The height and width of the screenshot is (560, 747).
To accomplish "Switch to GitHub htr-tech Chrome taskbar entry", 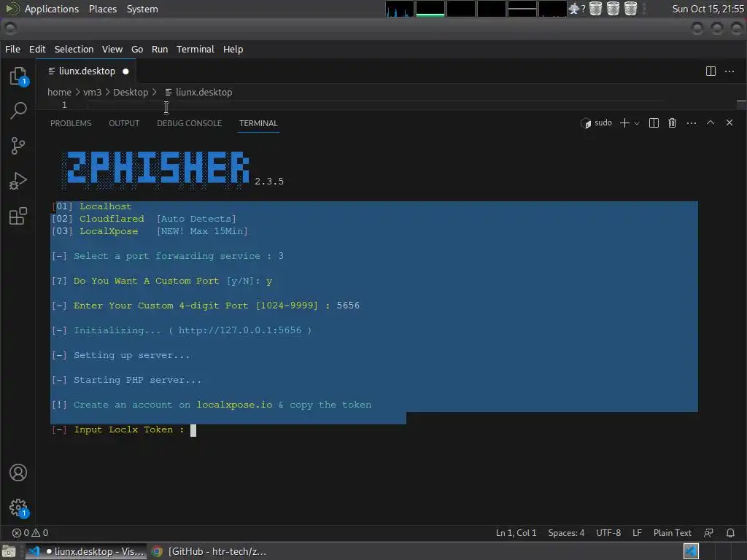I will (x=209, y=551).
